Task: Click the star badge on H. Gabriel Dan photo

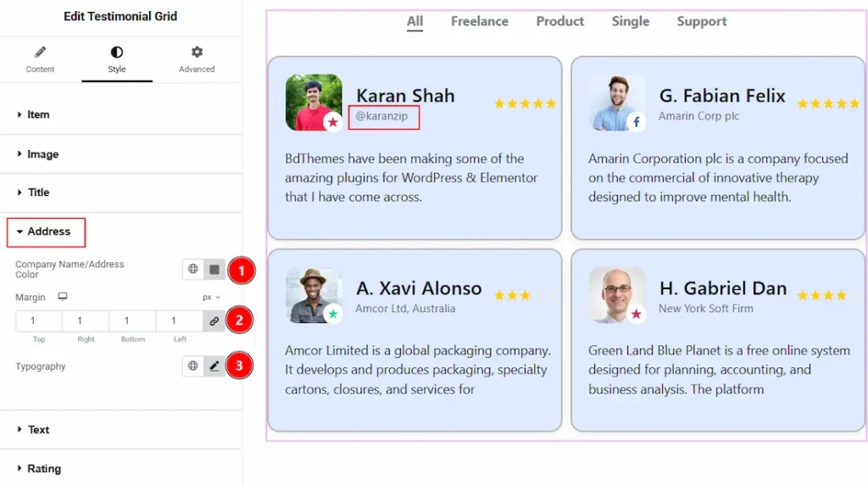Action: (x=636, y=314)
